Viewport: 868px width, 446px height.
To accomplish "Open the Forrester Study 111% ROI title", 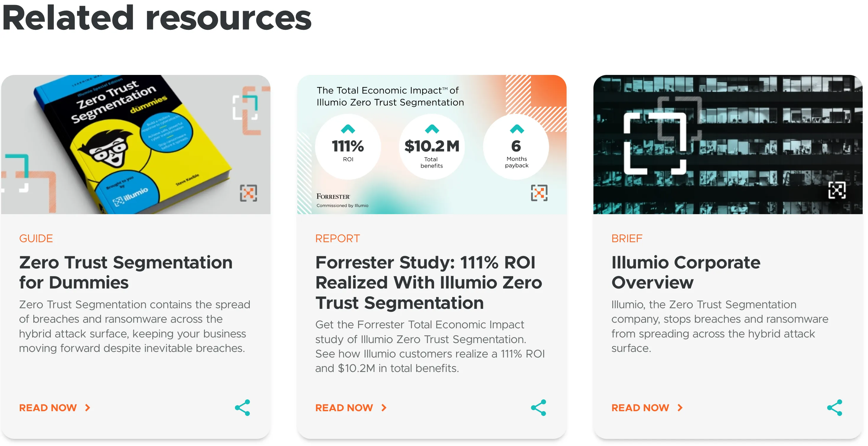I will 429,282.
